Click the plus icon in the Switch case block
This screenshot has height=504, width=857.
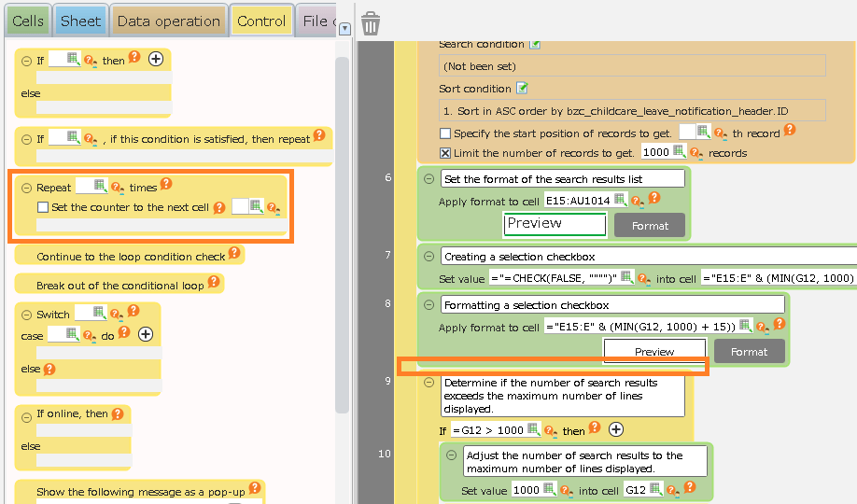click(x=146, y=334)
